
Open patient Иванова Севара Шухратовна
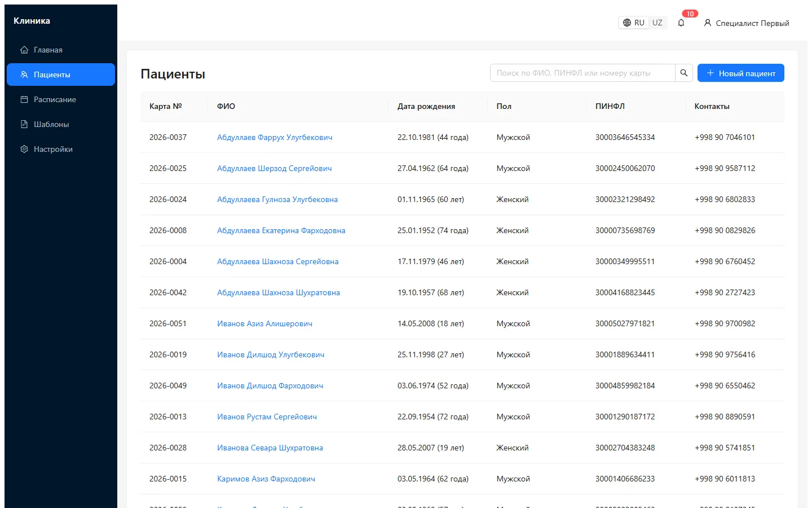coord(270,448)
